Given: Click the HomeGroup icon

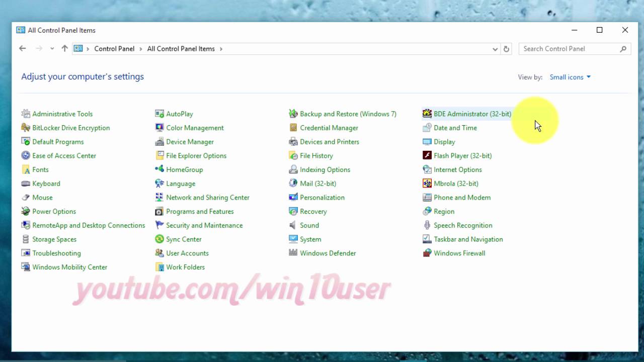Looking at the screenshot, I should (159, 170).
